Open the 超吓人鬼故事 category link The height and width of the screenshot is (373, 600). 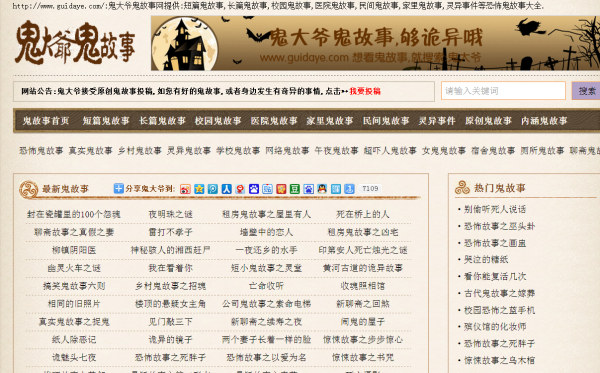point(390,151)
